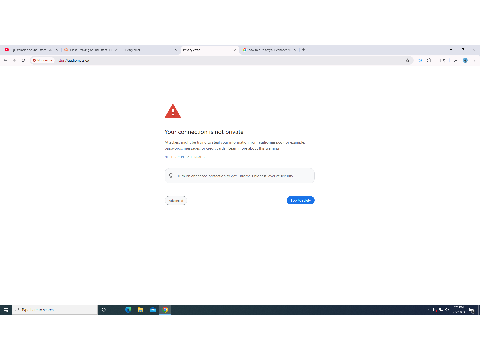Reload the page with refresh icon
Image resolution: width=480 pixels, height=360 pixels.
point(23,60)
